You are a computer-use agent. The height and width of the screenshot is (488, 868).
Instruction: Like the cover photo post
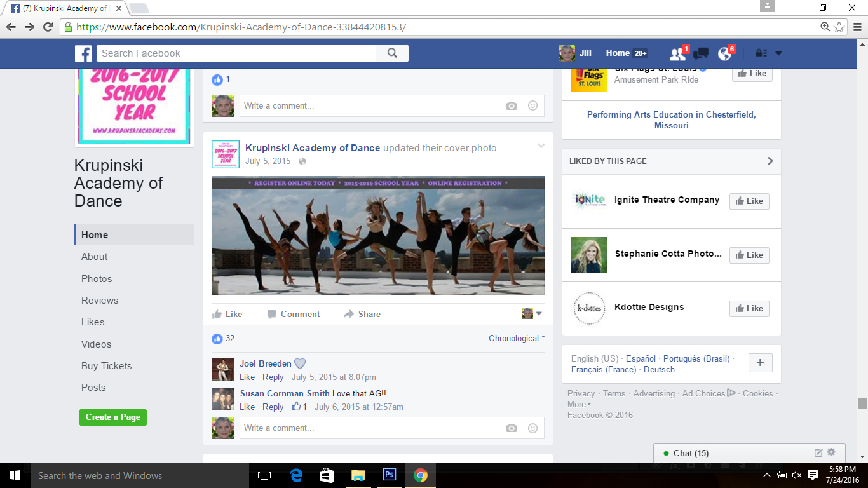(x=227, y=314)
